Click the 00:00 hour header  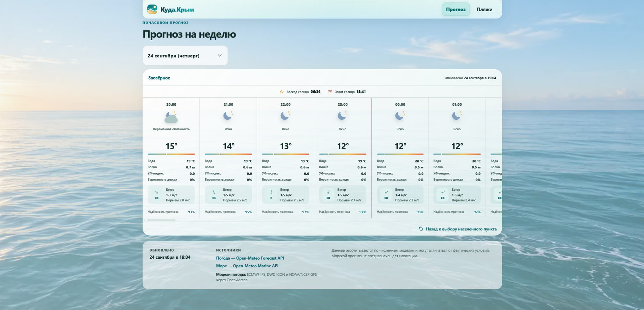coord(400,104)
